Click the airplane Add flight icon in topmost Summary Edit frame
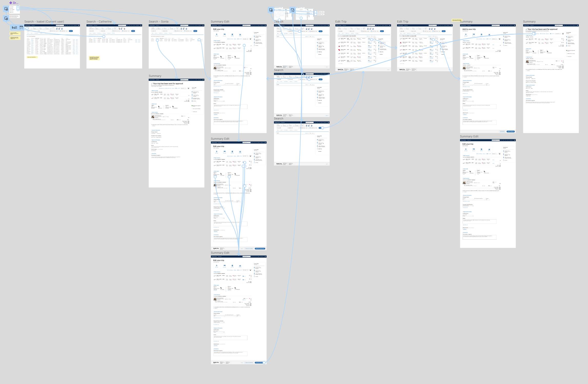 (x=217, y=34)
